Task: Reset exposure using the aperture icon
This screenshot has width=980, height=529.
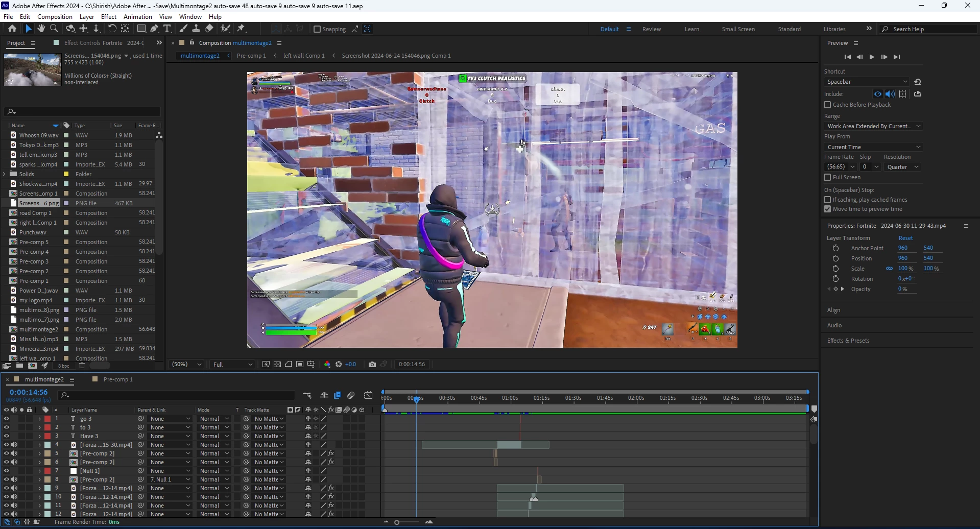Action: coord(338,364)
